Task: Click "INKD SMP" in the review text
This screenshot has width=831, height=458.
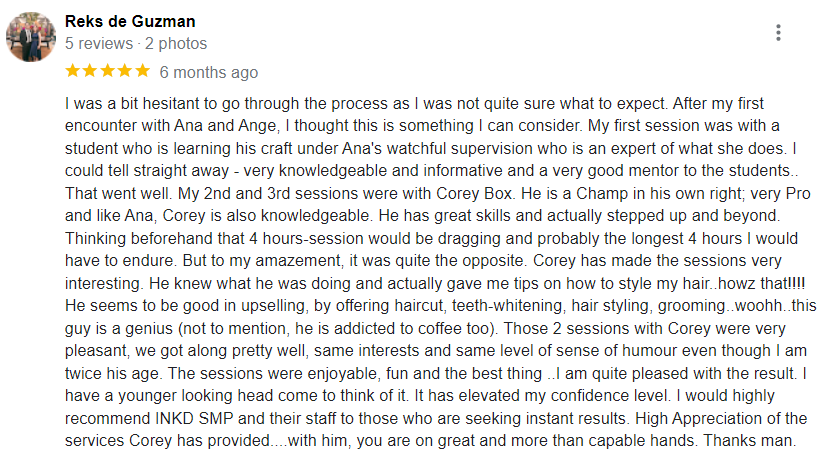Action: [194, 418]
